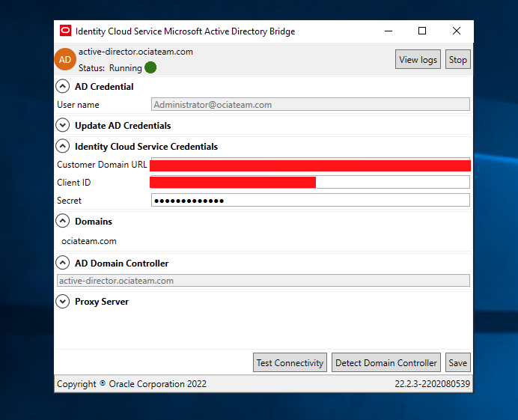This screenshot has height=420, width=518.
Task: Click Detect Domain Controller button
Action: point(386,362)
